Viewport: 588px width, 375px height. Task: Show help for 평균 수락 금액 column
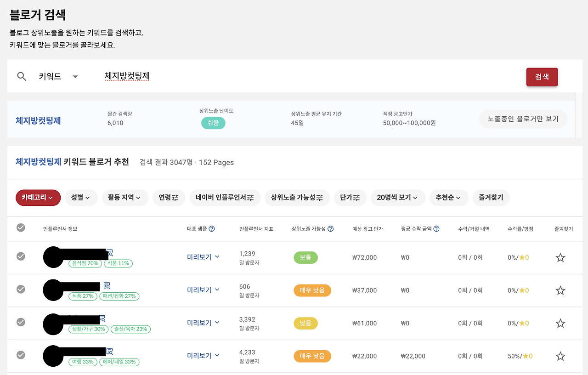(x=436, y=229)
